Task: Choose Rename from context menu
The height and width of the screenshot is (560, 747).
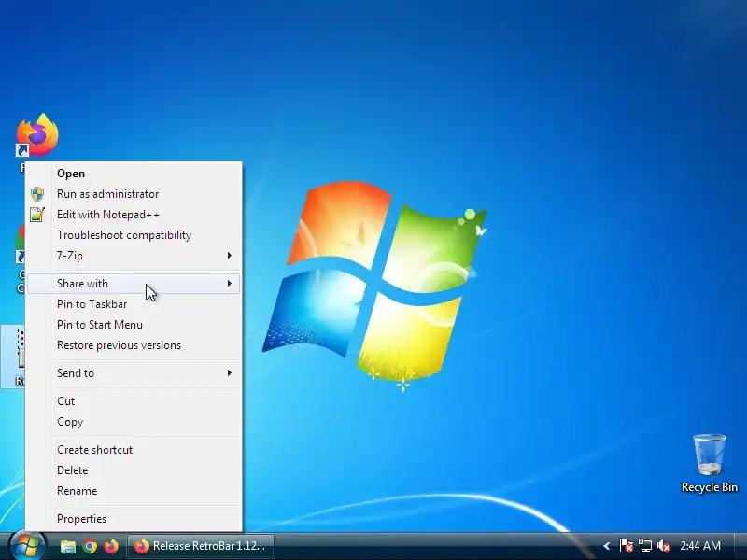Action: (134, 491)
